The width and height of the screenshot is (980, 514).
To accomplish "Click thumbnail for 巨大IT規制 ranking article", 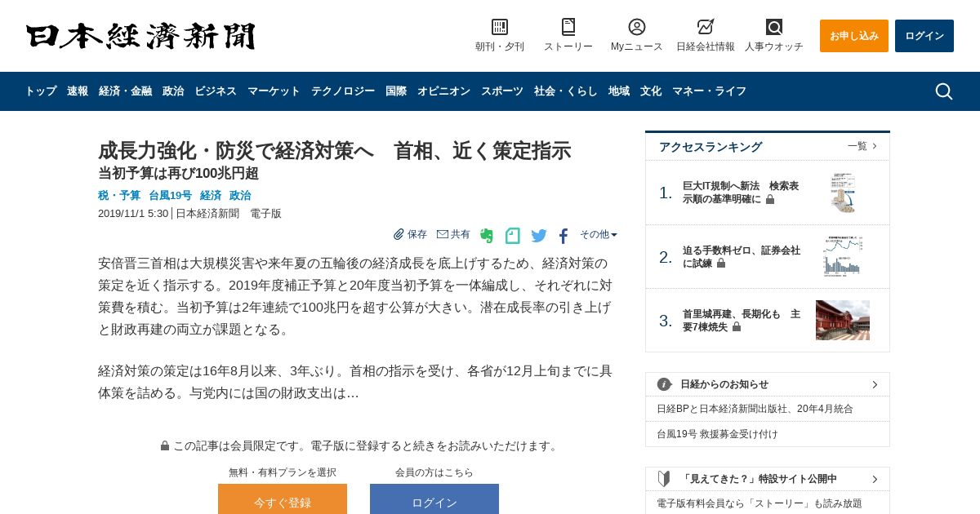I will 843,193.
